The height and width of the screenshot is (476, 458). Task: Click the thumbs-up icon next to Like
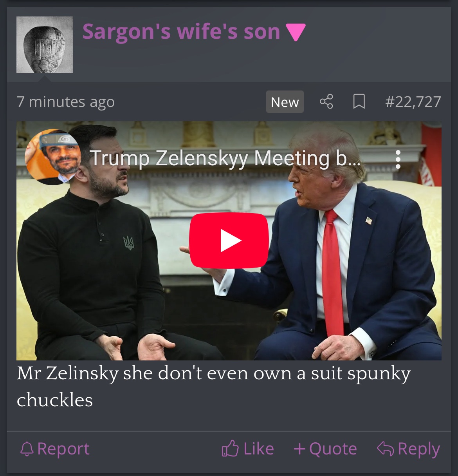pyautogui.click(x=230, y=449)
